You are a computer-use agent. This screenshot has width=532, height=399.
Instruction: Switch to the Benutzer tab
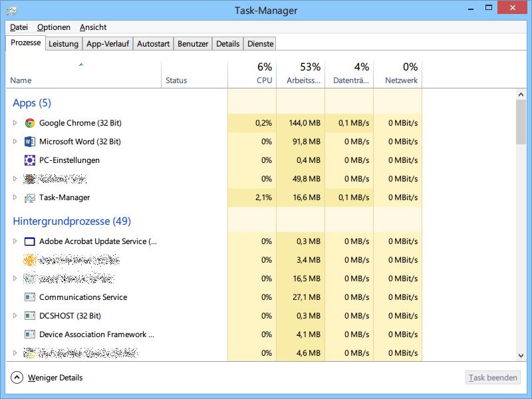193,44
